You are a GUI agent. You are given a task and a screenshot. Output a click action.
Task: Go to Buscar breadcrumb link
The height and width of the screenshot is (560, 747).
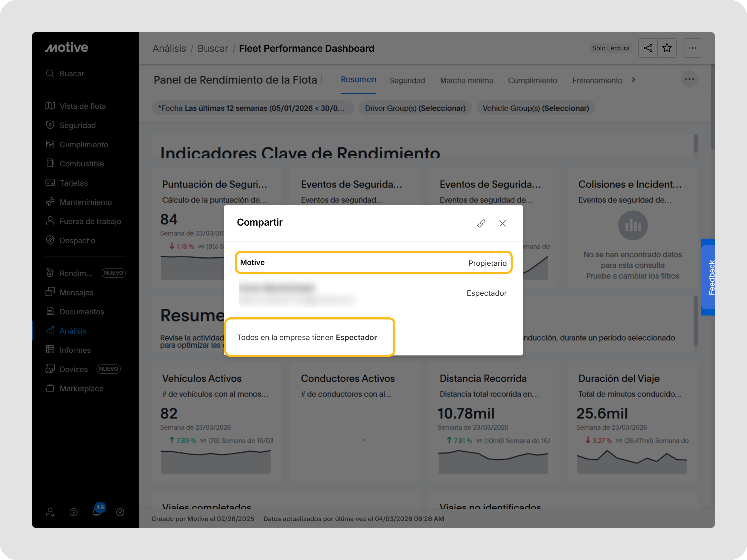213,48
